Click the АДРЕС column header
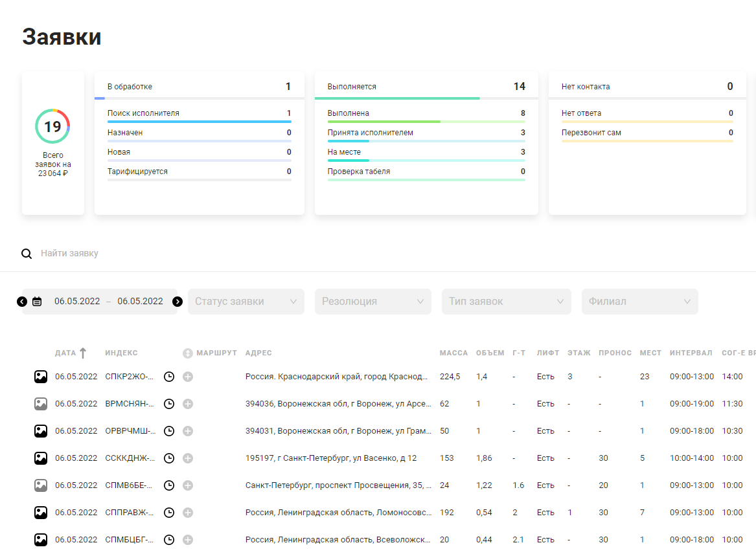This screenshot has height=556, width=756. pyautogui.click(x=258, y=353)
